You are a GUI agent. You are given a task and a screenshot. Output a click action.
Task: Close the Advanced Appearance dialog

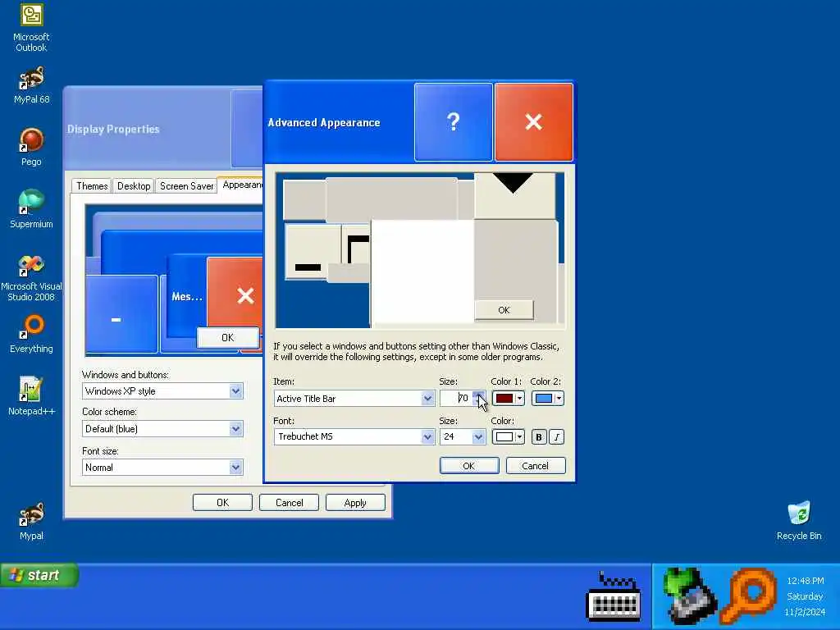[x=533, y=122]
